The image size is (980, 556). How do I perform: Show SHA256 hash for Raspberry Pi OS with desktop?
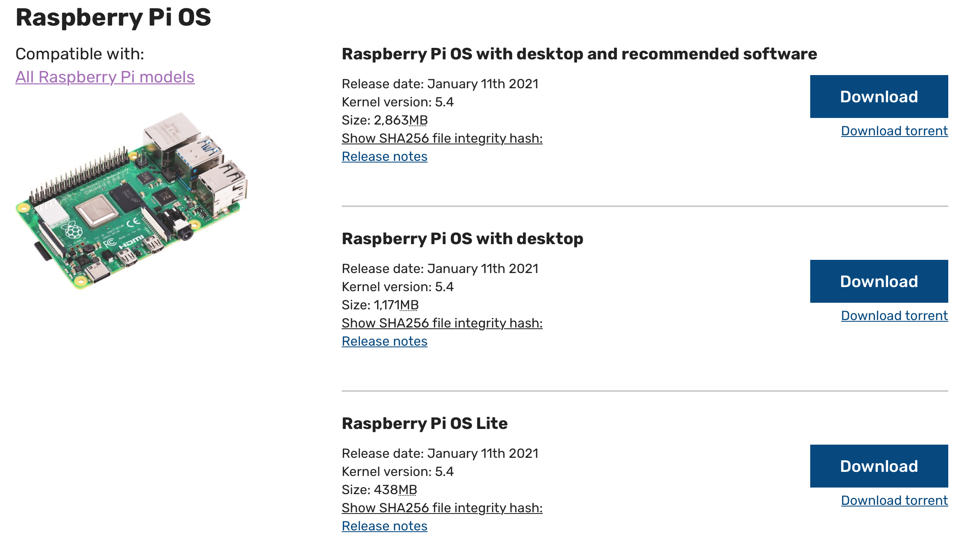point(442,323)
